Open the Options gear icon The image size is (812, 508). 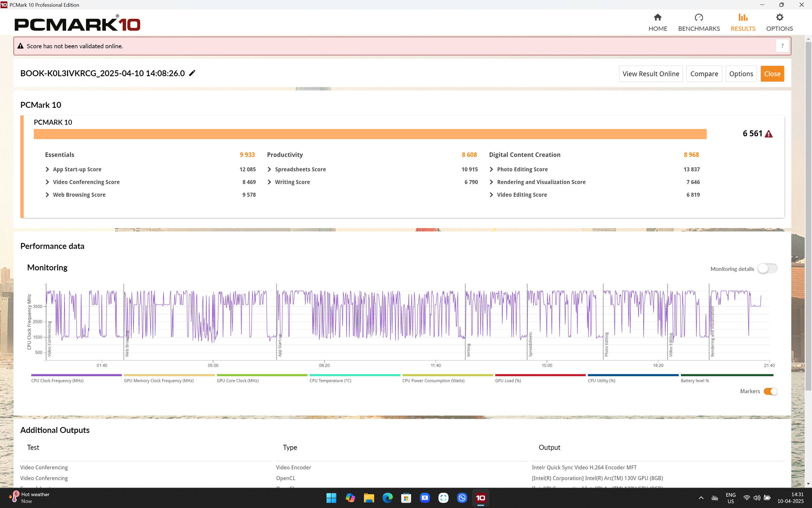(x=780, y=17)
